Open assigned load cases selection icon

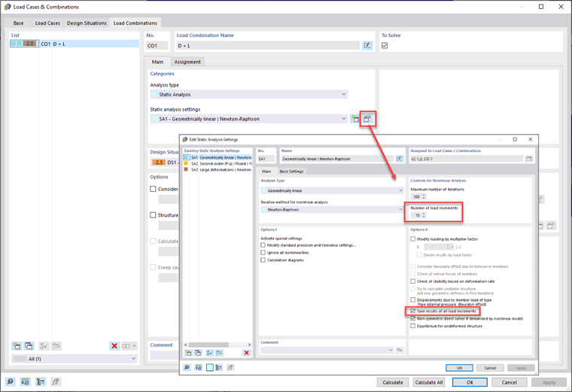529,159
